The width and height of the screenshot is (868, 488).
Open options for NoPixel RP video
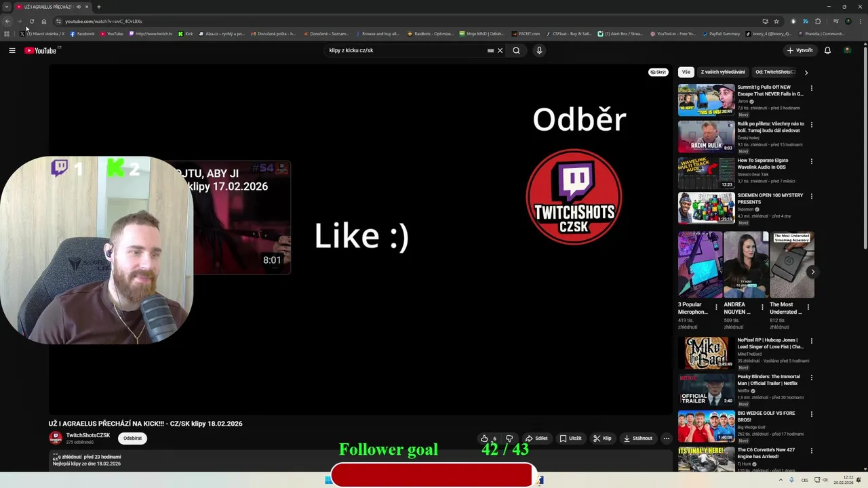[811, 341]
